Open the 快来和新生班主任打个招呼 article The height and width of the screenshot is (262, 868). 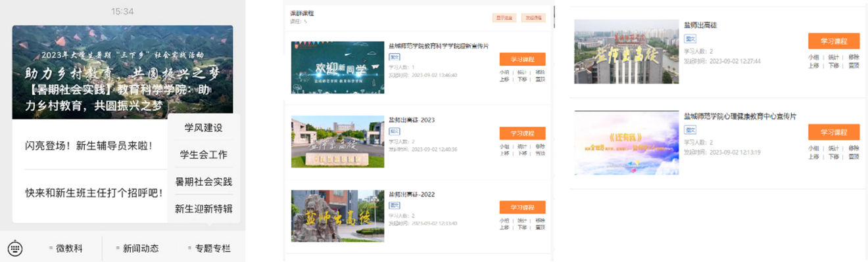93,193
